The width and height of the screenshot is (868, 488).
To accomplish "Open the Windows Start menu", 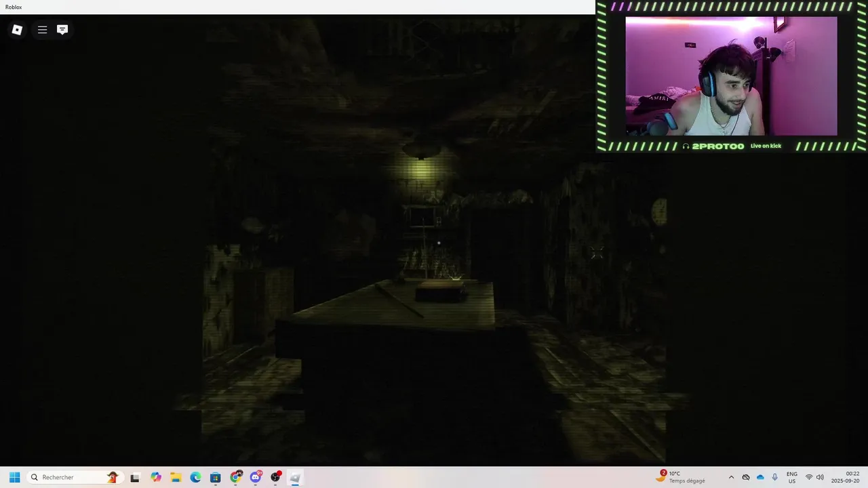I will (14, 477).
